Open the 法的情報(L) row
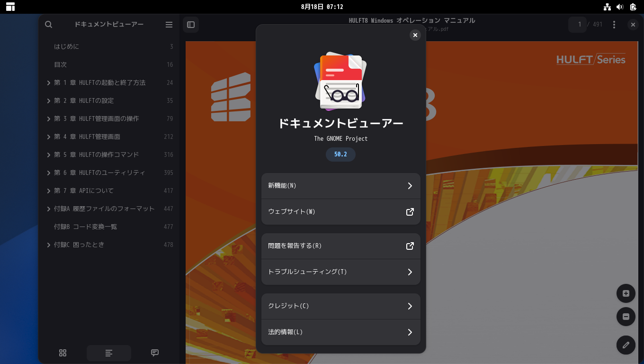 [341, 332]
